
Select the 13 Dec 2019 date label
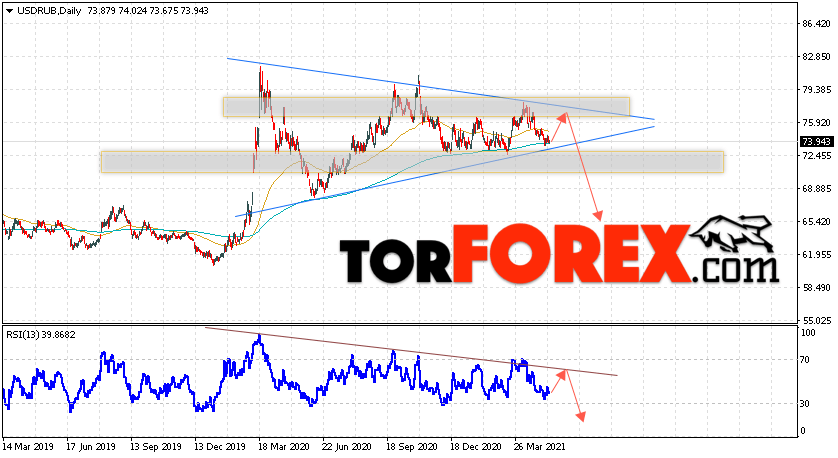coord(219,446)
